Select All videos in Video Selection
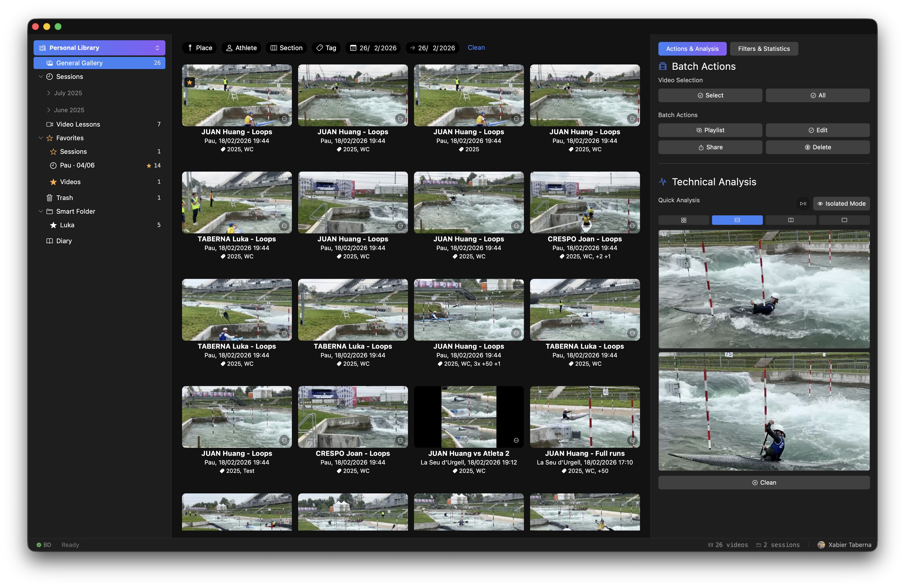This screenshot has height=588, width=905. click(x=817, y=95)
